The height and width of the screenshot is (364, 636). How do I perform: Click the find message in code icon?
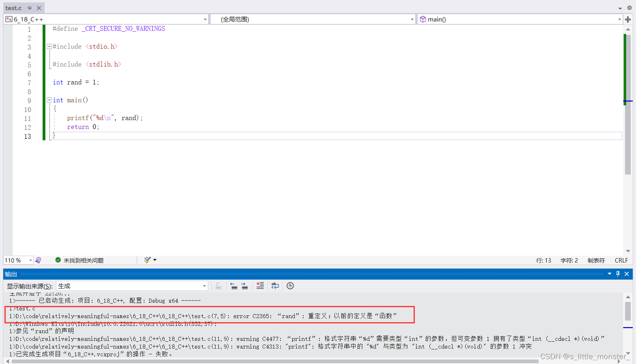pos(219,286)
